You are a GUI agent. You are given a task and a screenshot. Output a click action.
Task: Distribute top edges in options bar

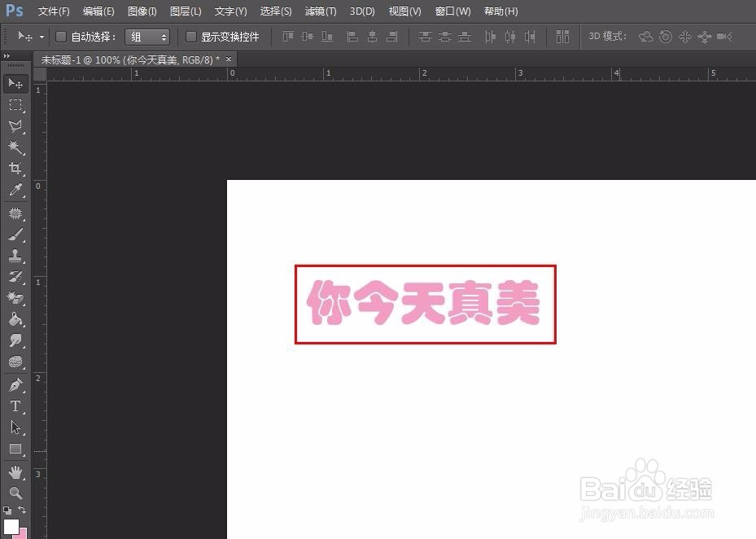point(425,37)
